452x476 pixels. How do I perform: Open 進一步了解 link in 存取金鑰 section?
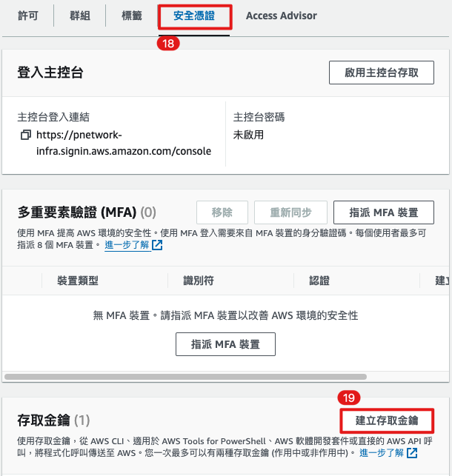coord(382,453)
